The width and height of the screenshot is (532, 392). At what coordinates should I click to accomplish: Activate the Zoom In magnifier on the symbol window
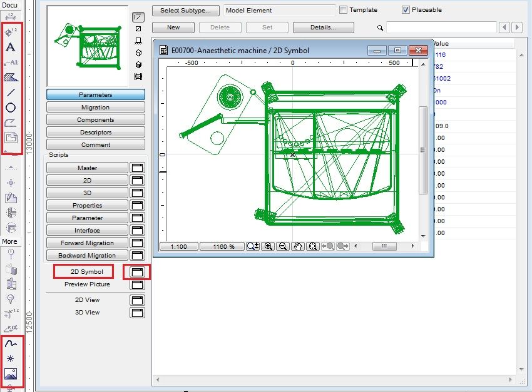[x=268, y=246]
